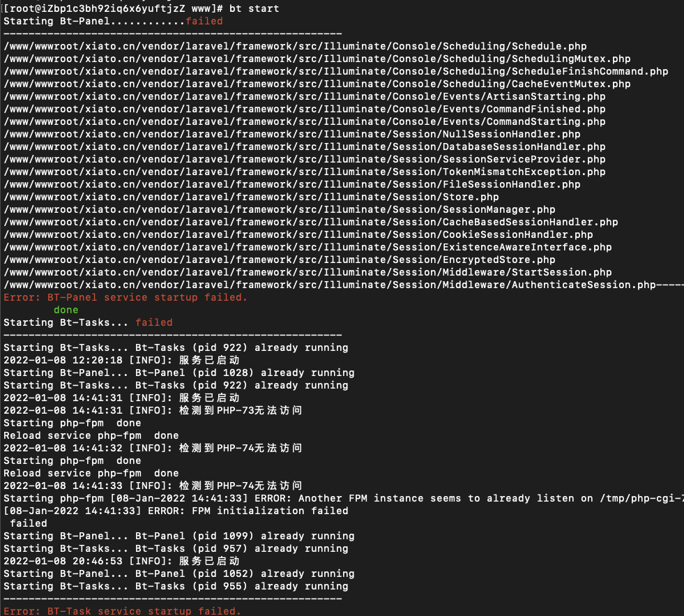Select the ScheduleFinishCommand.php path line
The width and height of the screenshot is (684, 616).
(336, 72)
